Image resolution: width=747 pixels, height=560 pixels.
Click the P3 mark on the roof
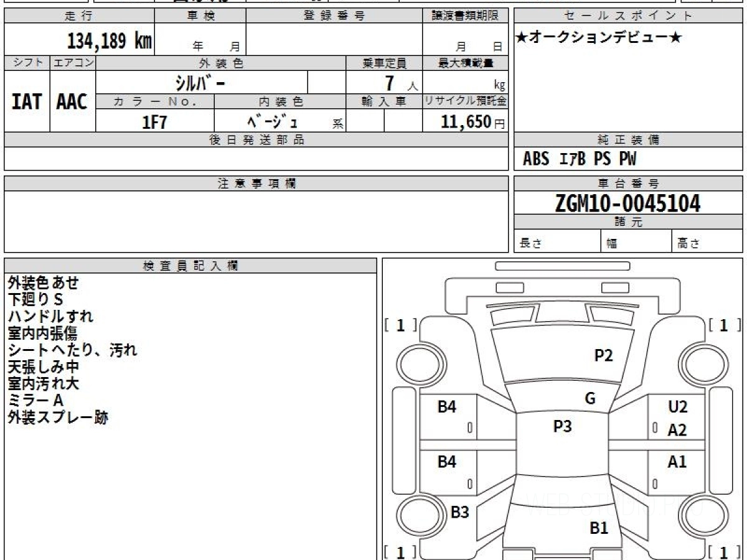(562, 426)
